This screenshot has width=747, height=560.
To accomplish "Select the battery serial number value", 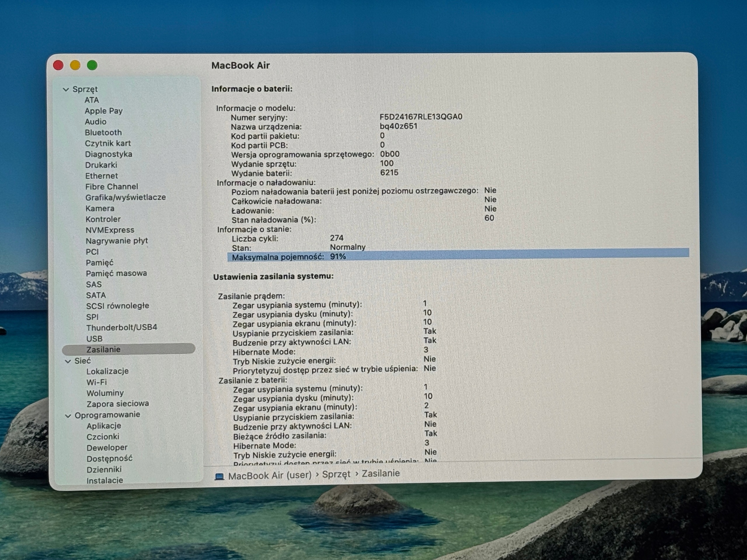I will coord(421,117).
